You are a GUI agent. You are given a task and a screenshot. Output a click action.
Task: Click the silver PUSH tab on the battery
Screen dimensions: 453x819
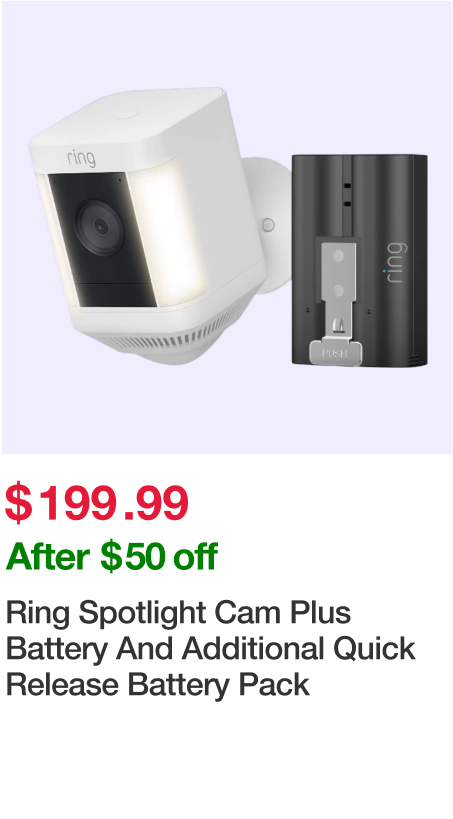(x=335, y=353)
